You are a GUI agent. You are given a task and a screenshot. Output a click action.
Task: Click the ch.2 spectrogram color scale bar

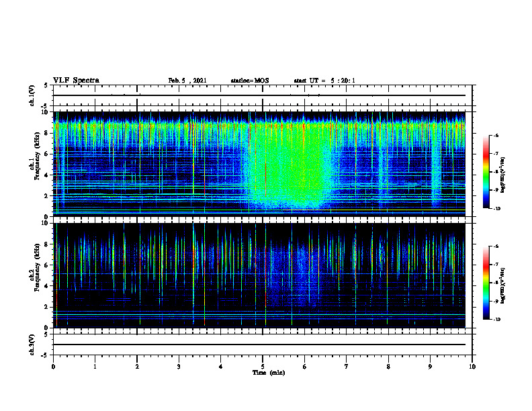click(x=486, y=283)
